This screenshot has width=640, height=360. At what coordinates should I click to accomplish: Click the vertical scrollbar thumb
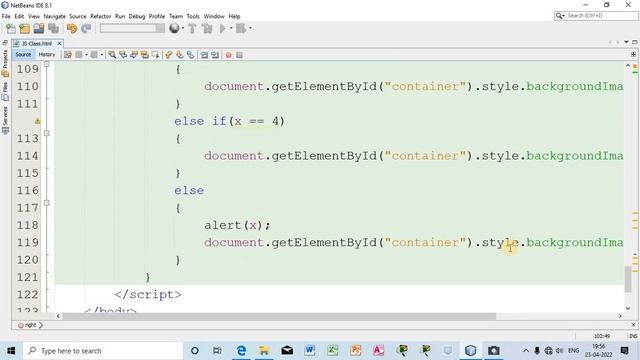628,279
